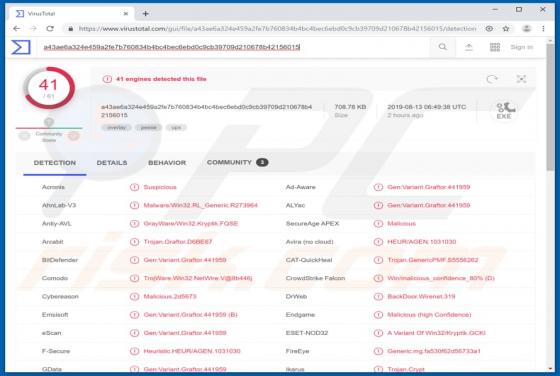
Task: Click the Sign in link
Action: (521, 47)
